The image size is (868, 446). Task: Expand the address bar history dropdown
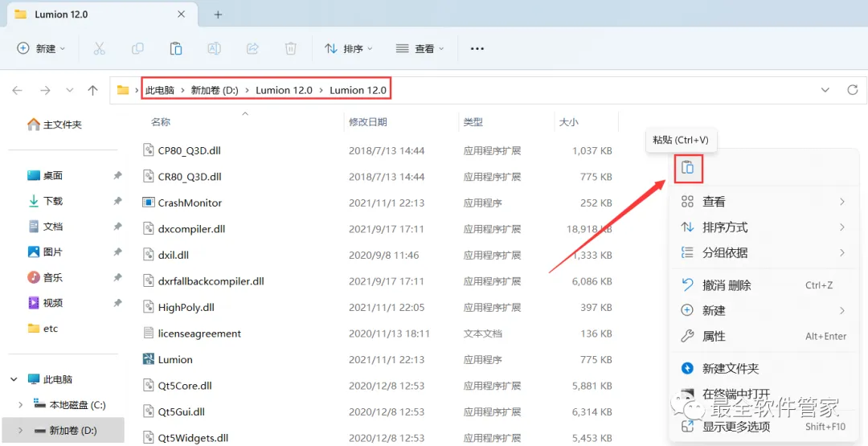[825, 90]
